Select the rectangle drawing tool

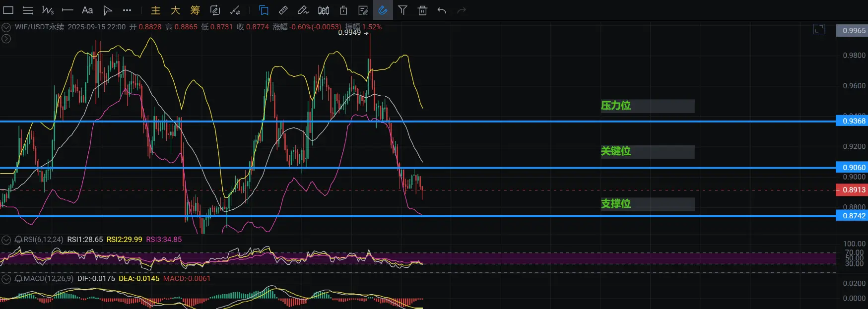click(x=8, y=10)
